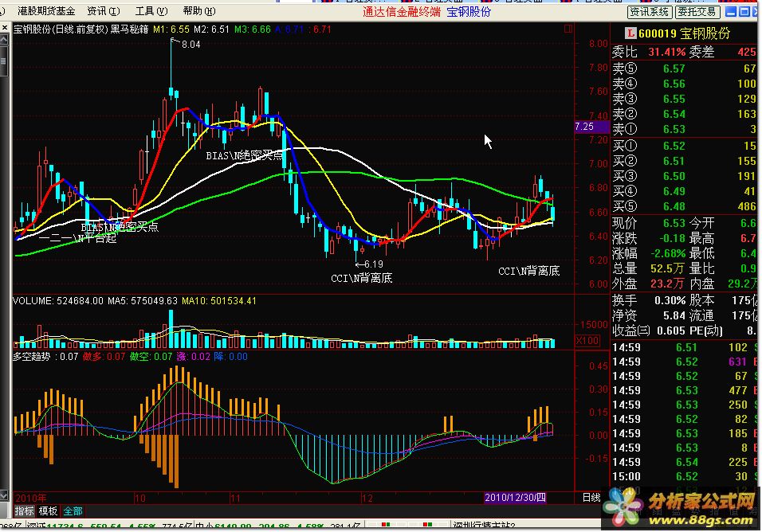Click the MA10: 501534.41 volume label
This screenshot has height=532, width=762.
[x=218, y=301]
